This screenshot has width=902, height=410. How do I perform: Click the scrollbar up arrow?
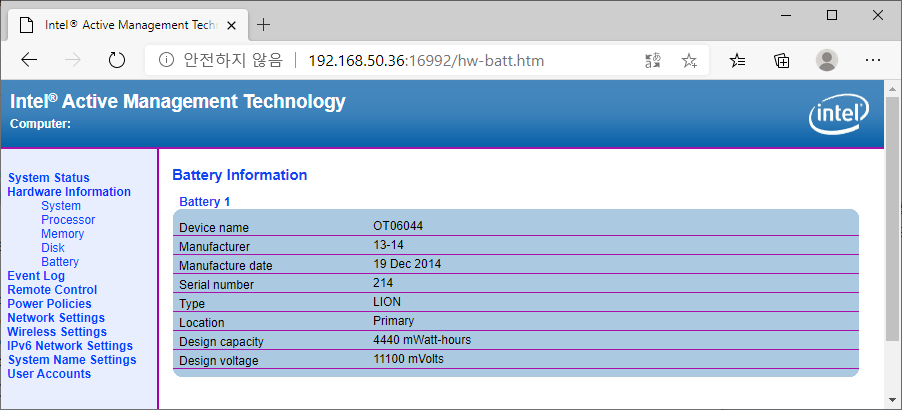893,89
